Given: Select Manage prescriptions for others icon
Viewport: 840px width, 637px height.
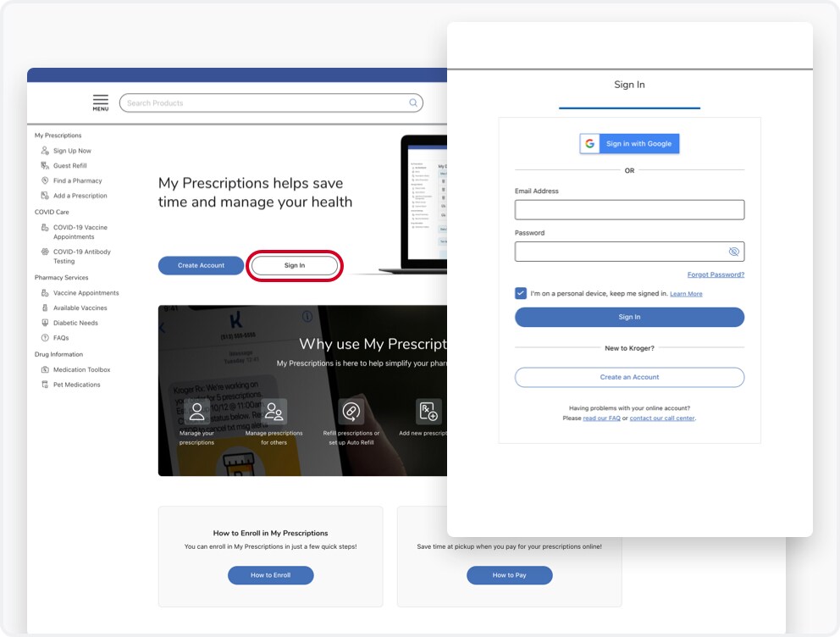Looking at the screenshot, I should (x=274, y=412).
